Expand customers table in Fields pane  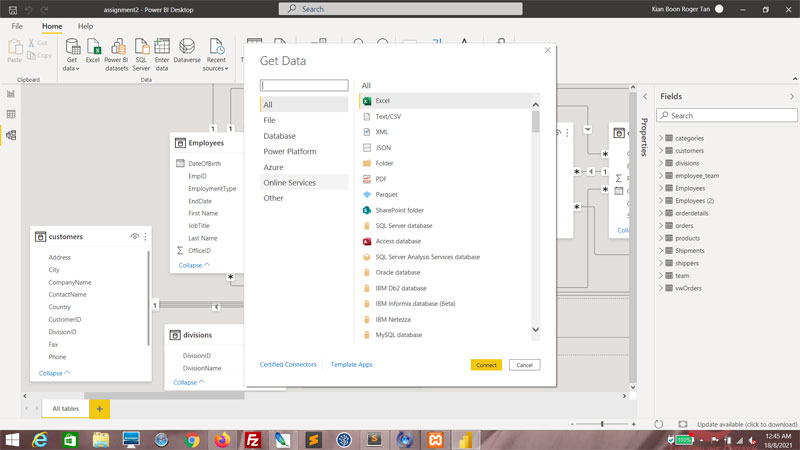(x=661, y=151)
